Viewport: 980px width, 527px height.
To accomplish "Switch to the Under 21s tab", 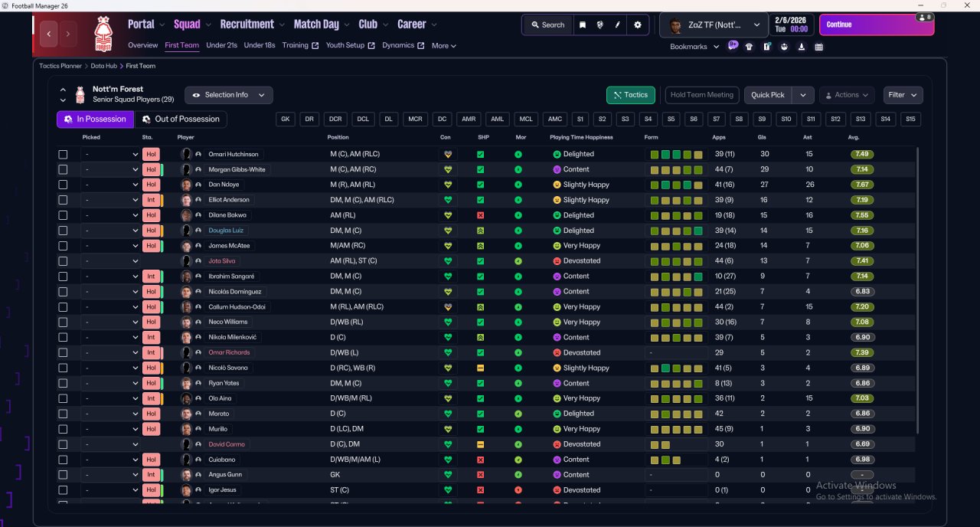I will 221,45.
